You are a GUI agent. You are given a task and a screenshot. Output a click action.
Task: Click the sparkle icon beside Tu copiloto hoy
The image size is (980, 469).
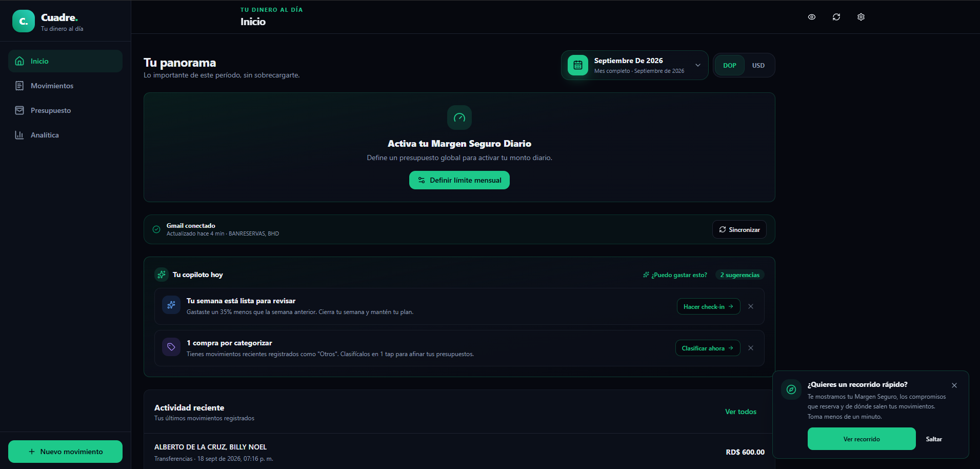pos(162,275)
